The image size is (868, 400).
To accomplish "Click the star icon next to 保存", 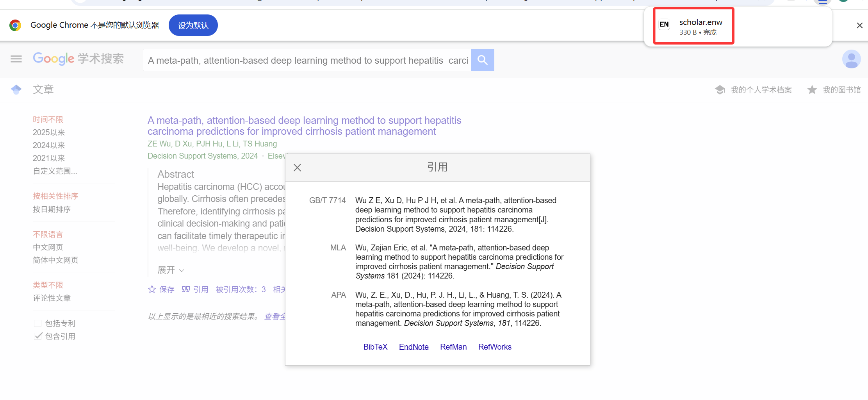I will pos(152,289).
